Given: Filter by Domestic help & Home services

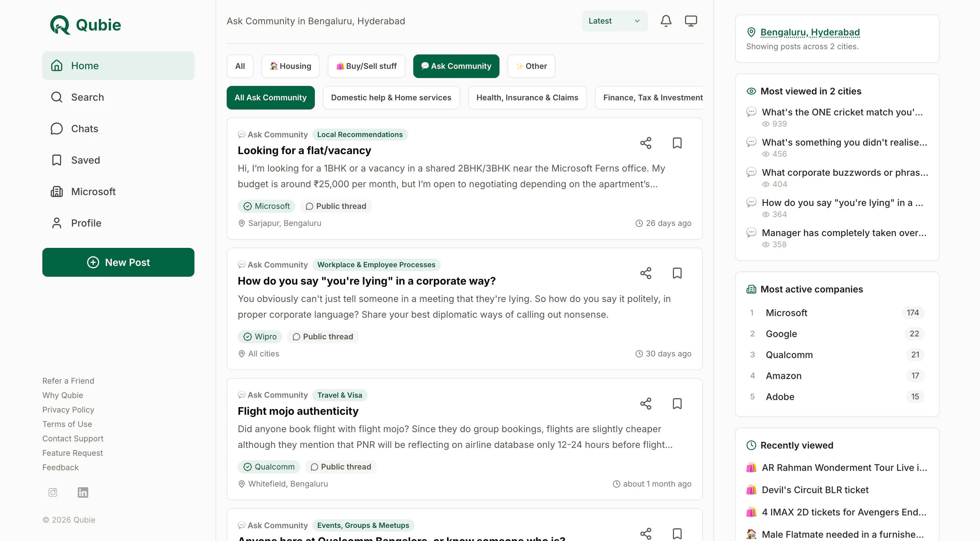Looking at the screenshot, I should [391, 98].
